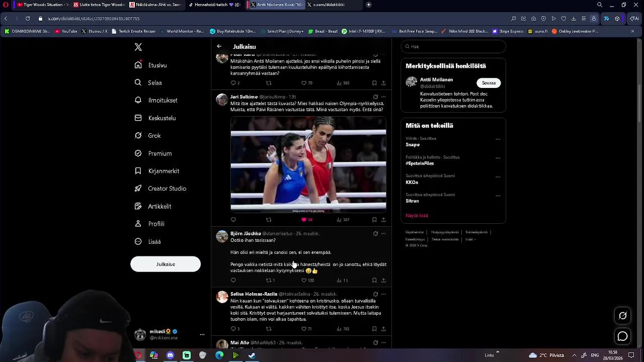Bookmark the top reply with 360 views

[374, 83]
